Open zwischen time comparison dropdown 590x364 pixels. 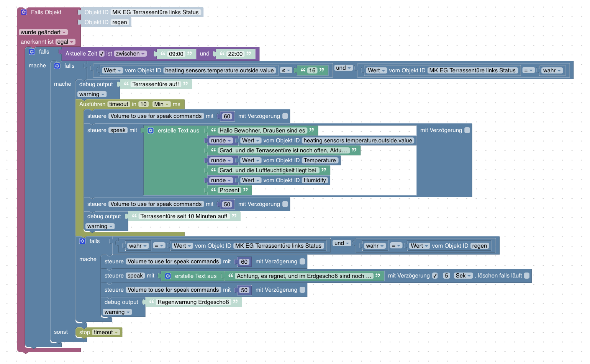pos(131,54)
